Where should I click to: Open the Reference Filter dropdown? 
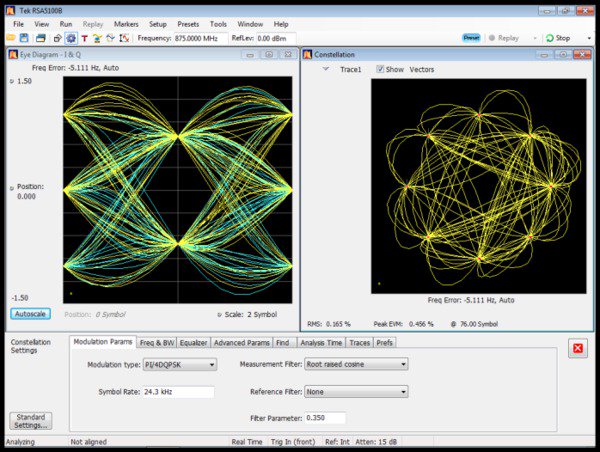[x=356, y=391]
